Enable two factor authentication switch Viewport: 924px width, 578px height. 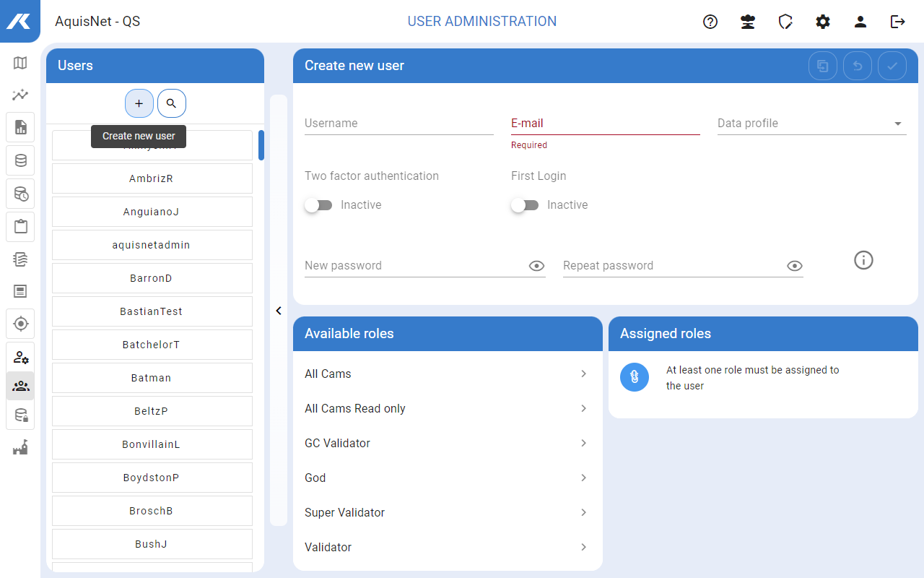(x=318, y=205)
